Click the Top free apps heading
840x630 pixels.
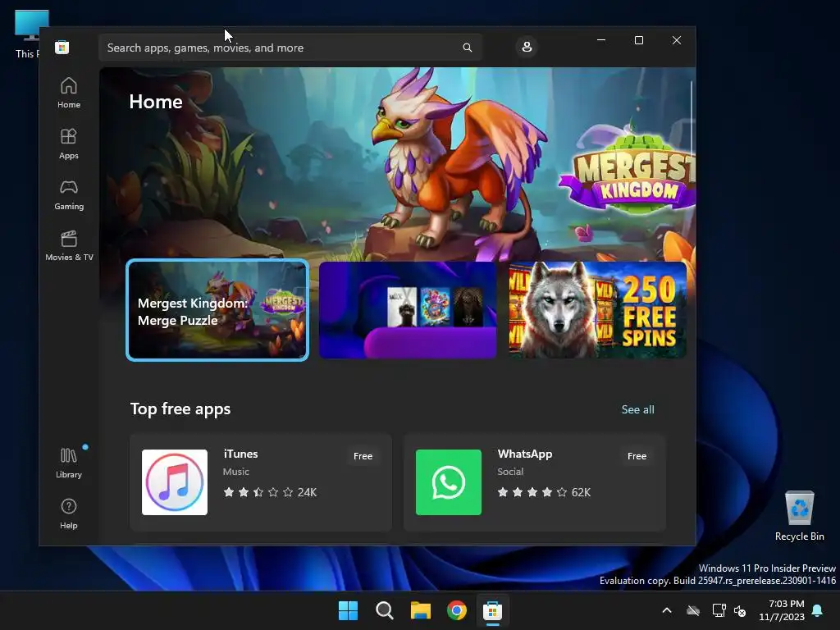pos(180,409)
